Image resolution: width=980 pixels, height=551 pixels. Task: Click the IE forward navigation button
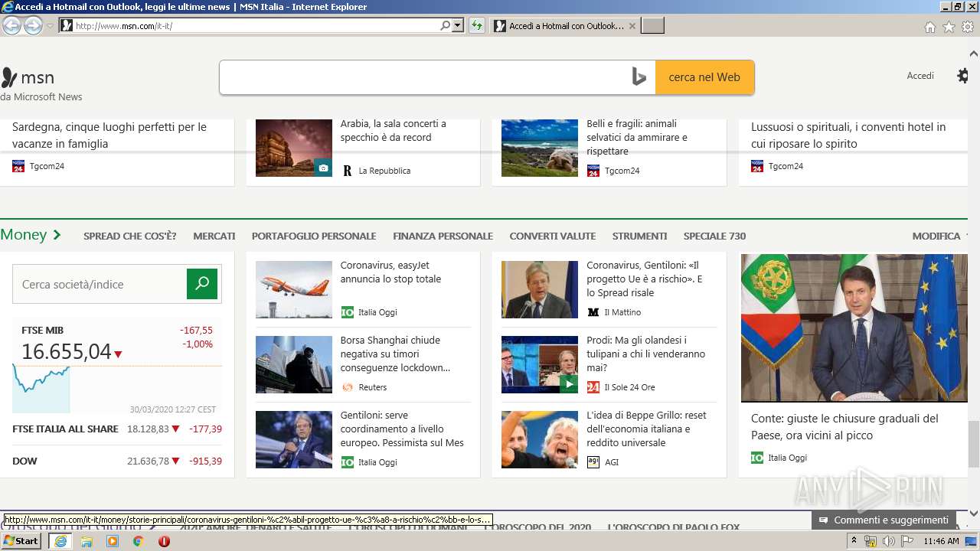33,26
